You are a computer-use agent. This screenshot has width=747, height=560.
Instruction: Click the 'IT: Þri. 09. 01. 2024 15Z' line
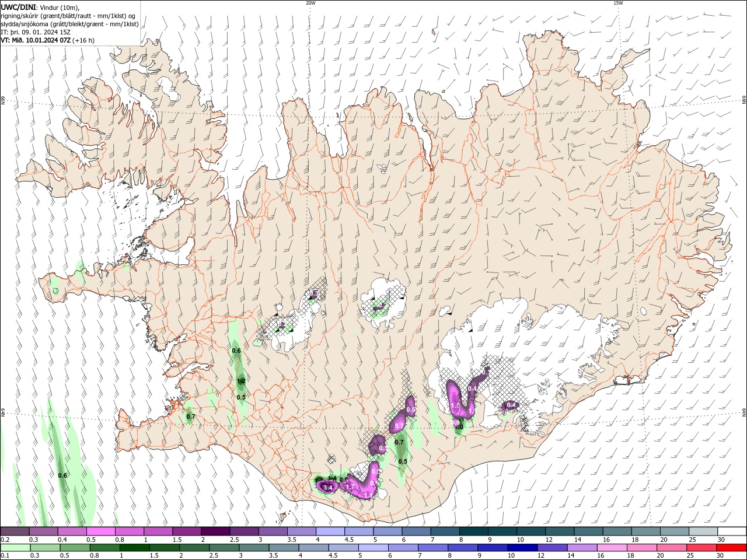point(36,32)
